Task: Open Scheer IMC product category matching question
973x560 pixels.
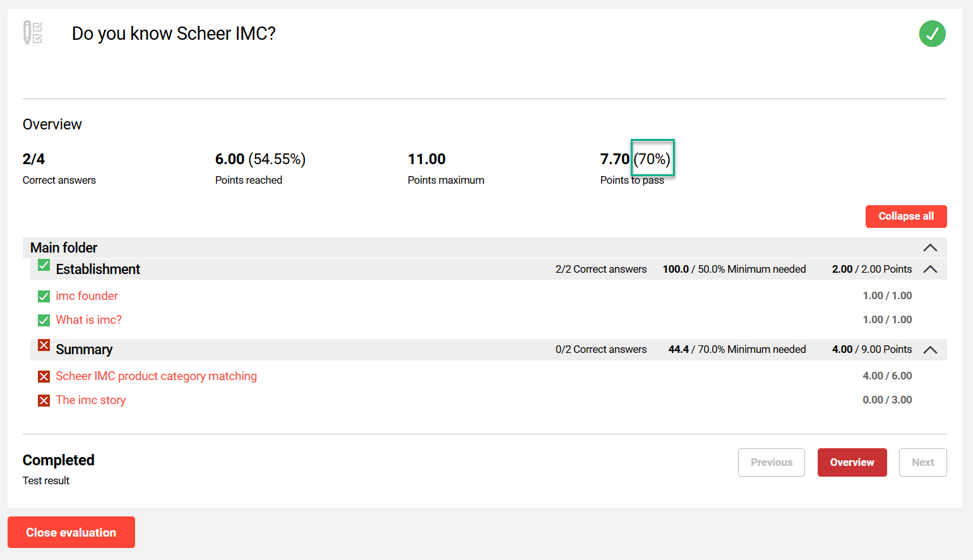Action: [156, 376]
